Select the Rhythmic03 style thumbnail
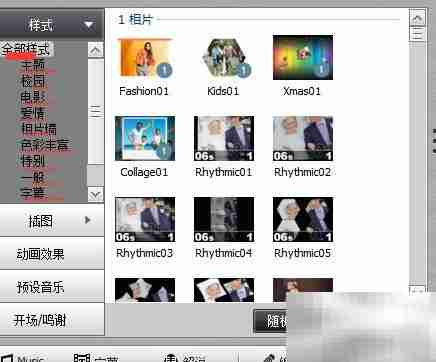The height and width of the screenshot is (362, 436). coord(145,219)
